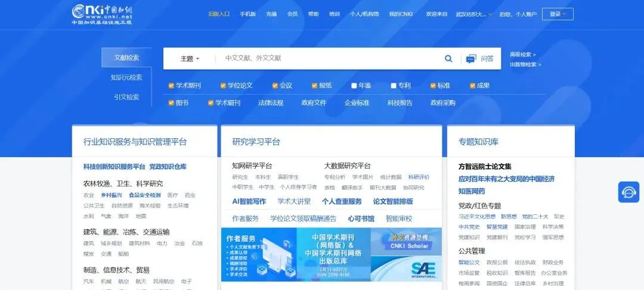Open the 法律法规 database link
644x290 pixels.
click(x=271, y=103)
